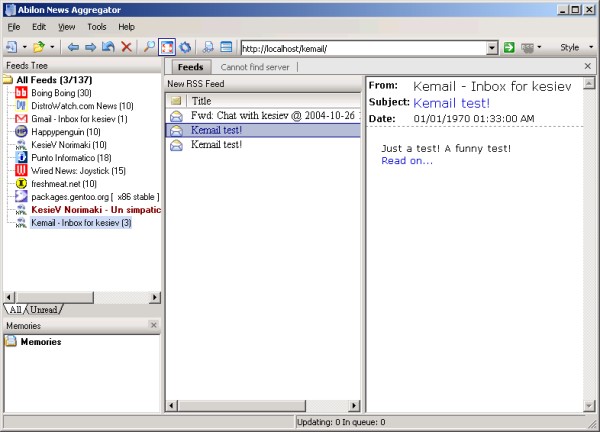Select the Memories folder item
Screen dimensions: 600x432
[x=41, y=342]
